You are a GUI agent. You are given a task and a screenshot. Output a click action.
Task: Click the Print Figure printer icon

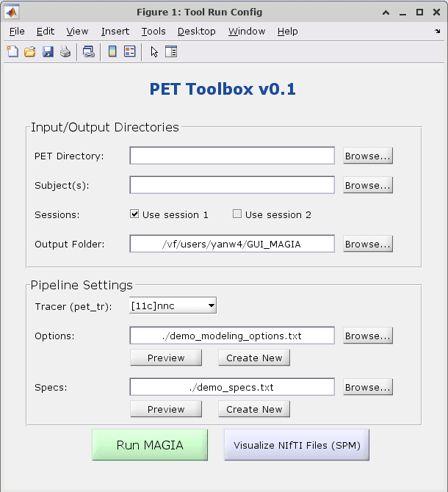click(x=65, y=51)
